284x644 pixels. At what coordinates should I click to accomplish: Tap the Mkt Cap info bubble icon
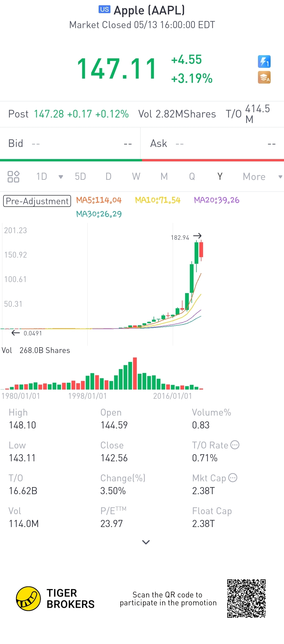click(x=233, y=478)
